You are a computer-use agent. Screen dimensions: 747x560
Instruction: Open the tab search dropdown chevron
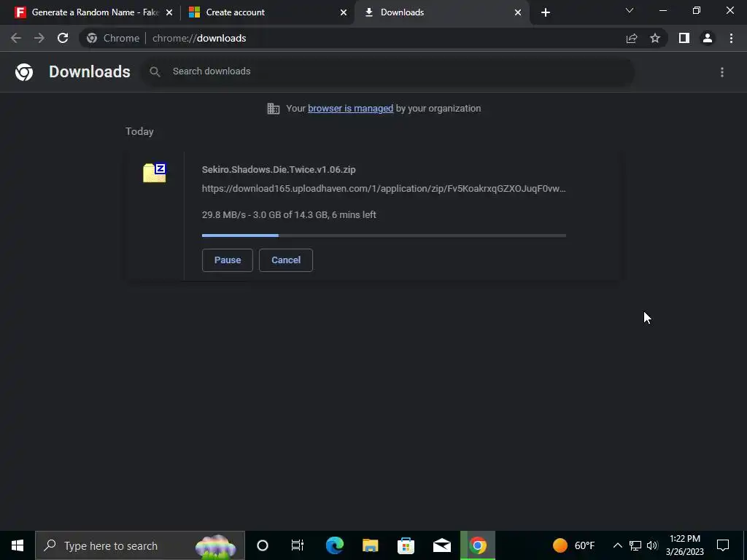630,10
